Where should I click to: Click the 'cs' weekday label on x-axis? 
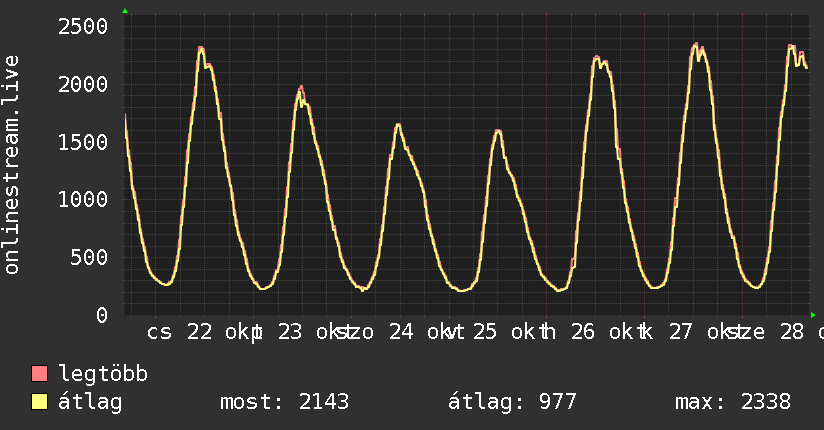[159, 333]
